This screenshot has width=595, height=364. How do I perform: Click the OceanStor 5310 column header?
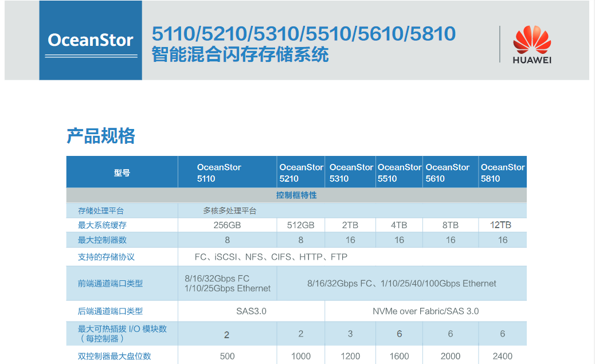(x=351, y=173)
